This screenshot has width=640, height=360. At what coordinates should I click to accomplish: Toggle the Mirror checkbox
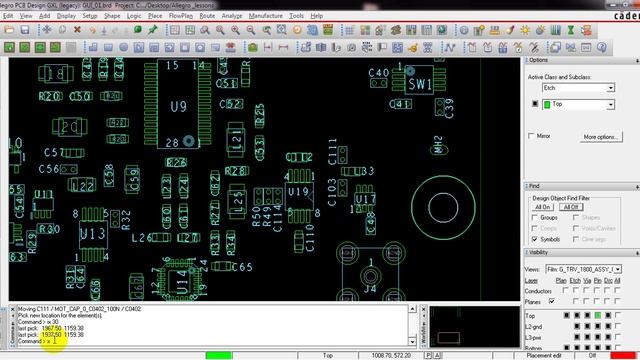click(531, 136)
